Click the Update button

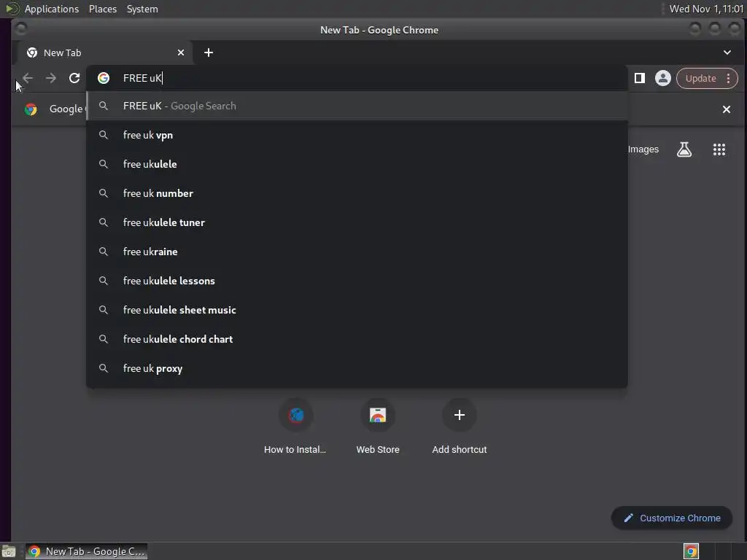(700, 78)
